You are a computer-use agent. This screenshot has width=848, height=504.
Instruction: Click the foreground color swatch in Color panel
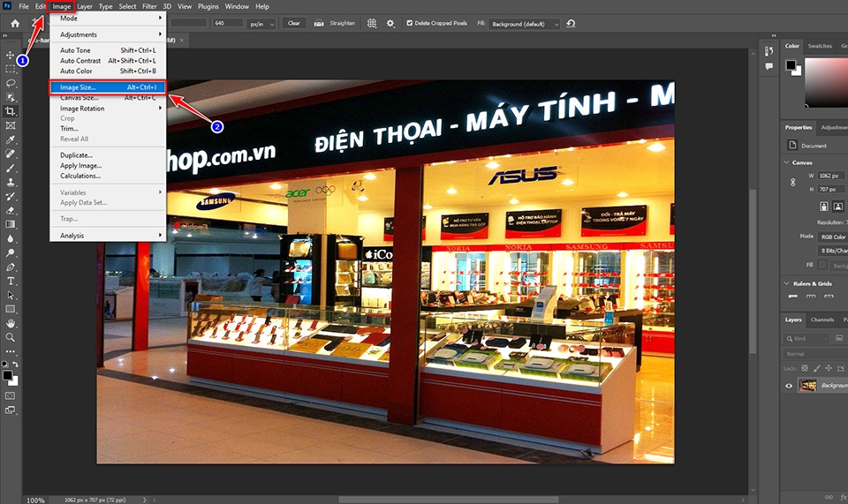(791, 65)
